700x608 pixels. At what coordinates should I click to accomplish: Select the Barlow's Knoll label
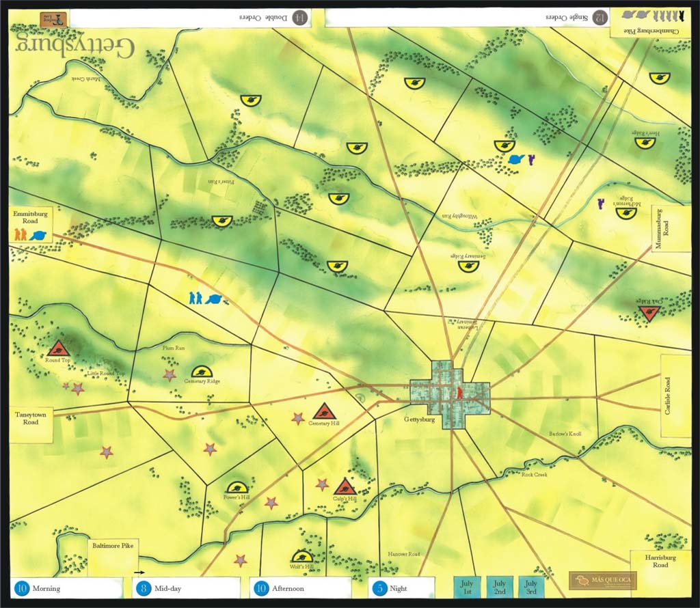[565, 434]
